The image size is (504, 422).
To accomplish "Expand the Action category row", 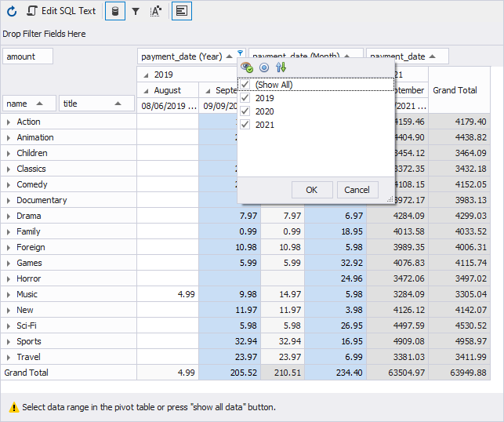I will point(9,122).
